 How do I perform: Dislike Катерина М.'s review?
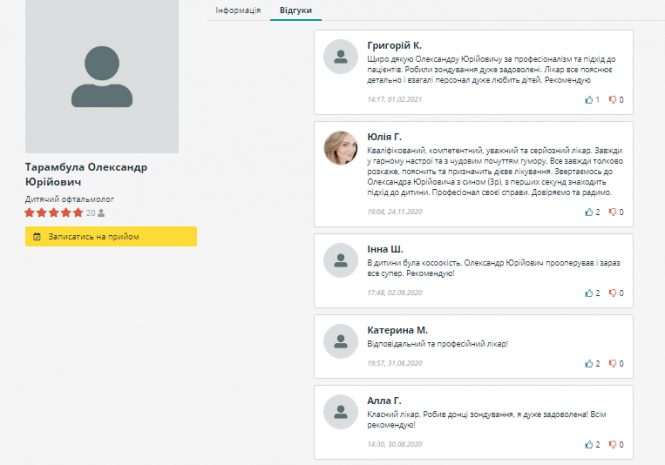click(613, 363)
